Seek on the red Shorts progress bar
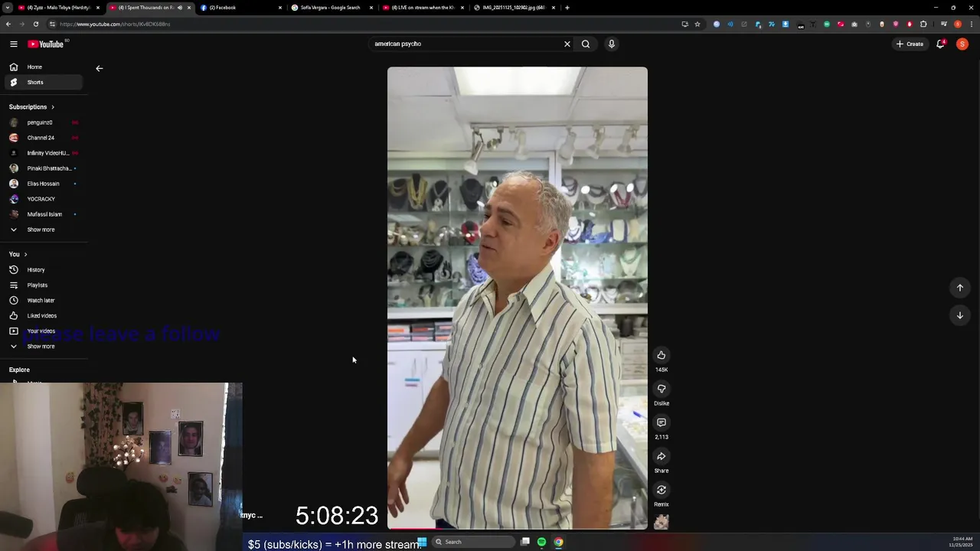Viewport: 980px width, 551px height. (518, 528)
